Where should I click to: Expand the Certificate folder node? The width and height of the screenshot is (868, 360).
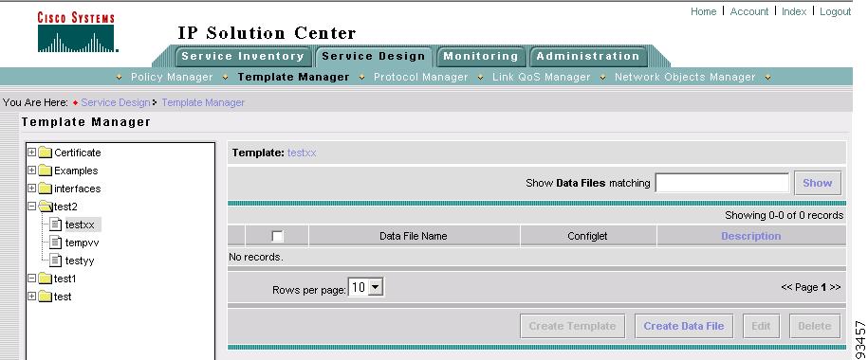click(x=31, y=153)
